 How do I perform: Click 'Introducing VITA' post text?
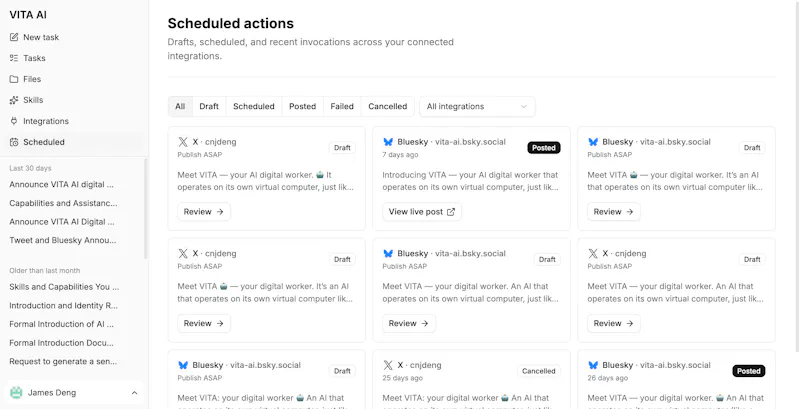click(x=470, y=181)
